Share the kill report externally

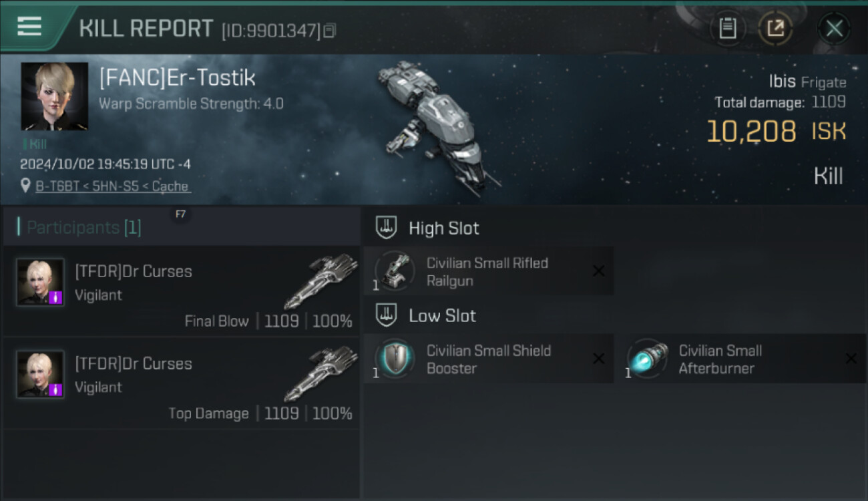(x=775, y=29)
